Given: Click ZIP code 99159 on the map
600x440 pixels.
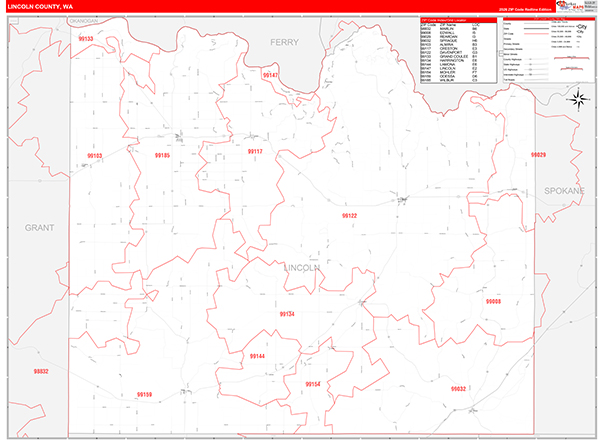Looking at the screenshot, I should coord(144,394).
